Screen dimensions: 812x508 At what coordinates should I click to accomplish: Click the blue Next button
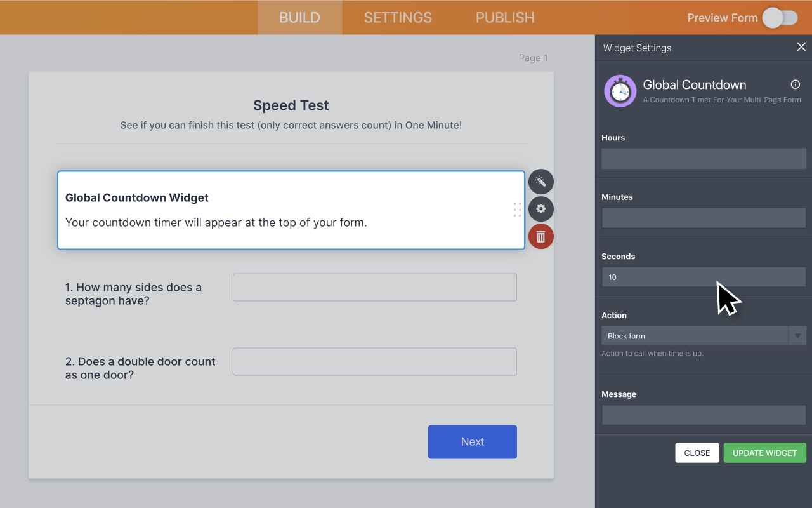coord(472,442)
